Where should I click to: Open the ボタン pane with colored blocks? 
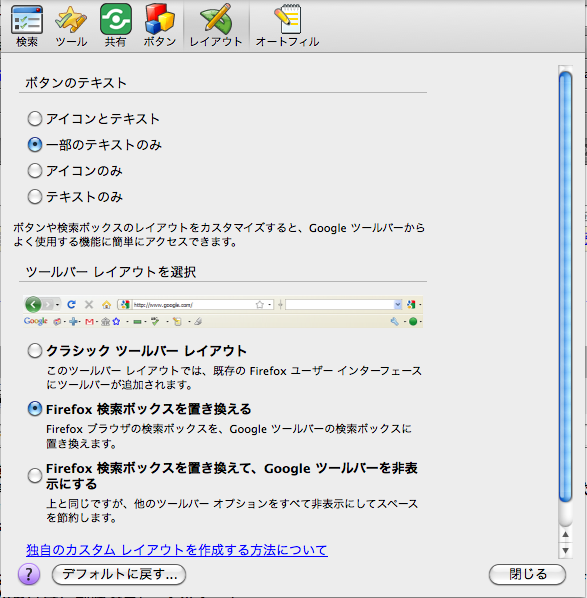click(160, 26)
